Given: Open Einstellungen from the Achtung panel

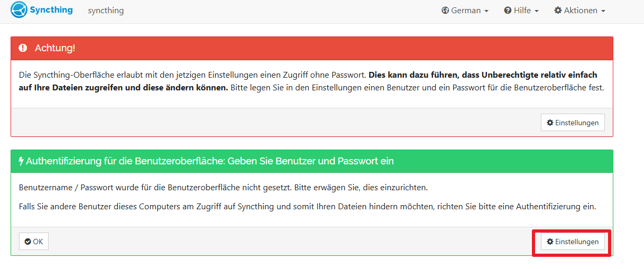Looking at the screenshot, I should (x=573, y=123).
